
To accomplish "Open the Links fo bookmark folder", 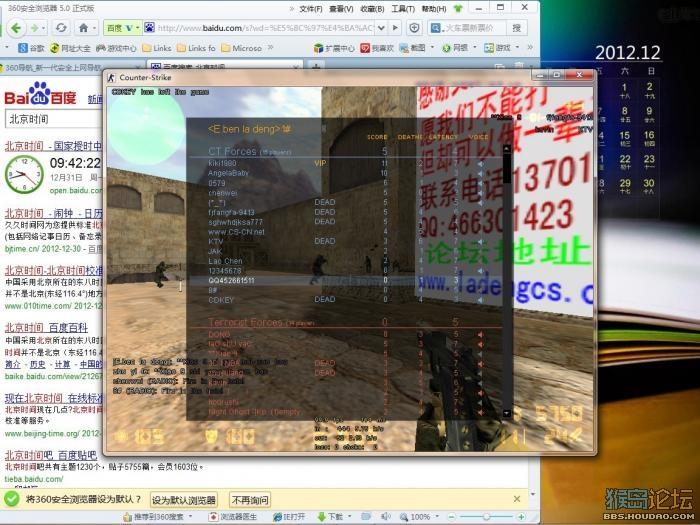I will pos(196,48).
